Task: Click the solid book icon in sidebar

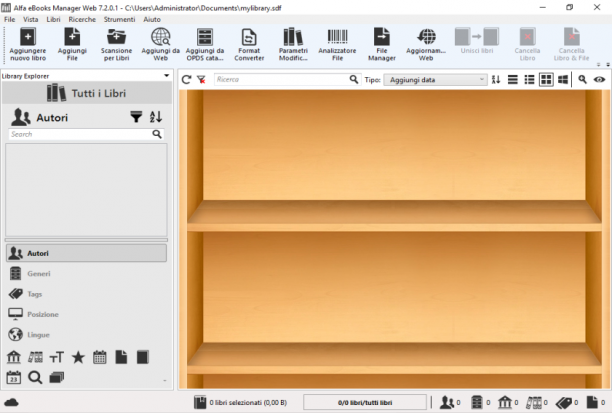Action: (x=142, y=357)
